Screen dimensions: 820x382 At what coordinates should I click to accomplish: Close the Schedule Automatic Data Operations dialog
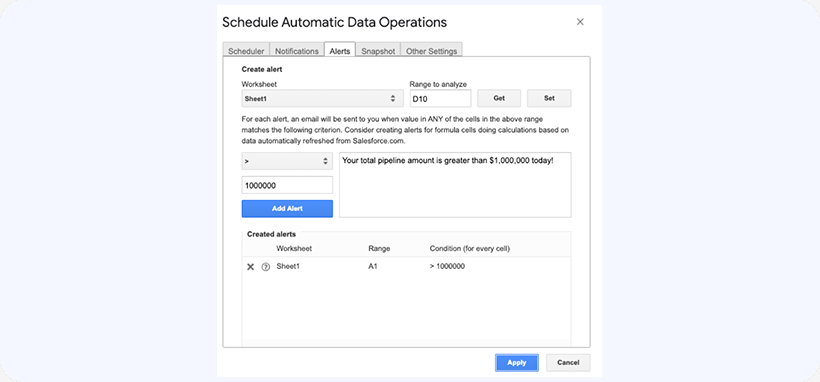[x=580, y=22]
